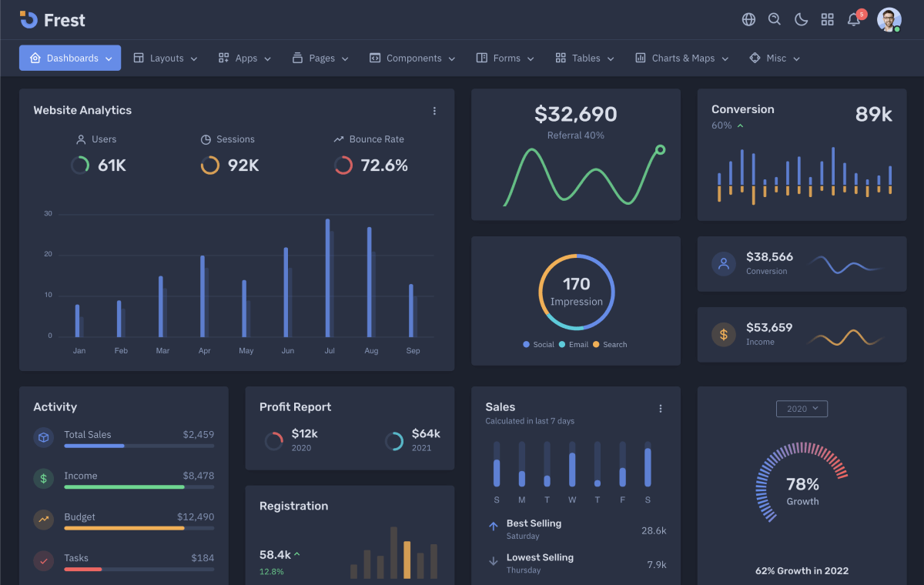Click the user profile avatar
The height and width of the screenshot is (585, 924).
[889, 19]
